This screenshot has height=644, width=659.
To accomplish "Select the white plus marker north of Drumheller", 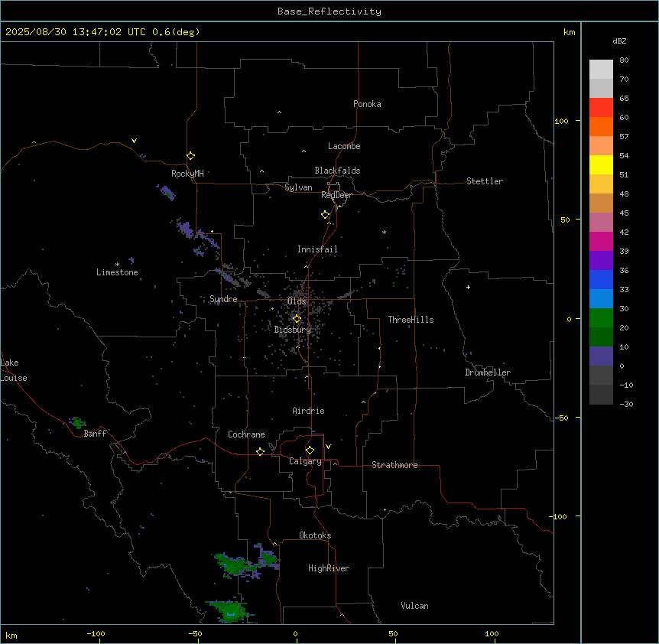I will click(x=468, y=287).
